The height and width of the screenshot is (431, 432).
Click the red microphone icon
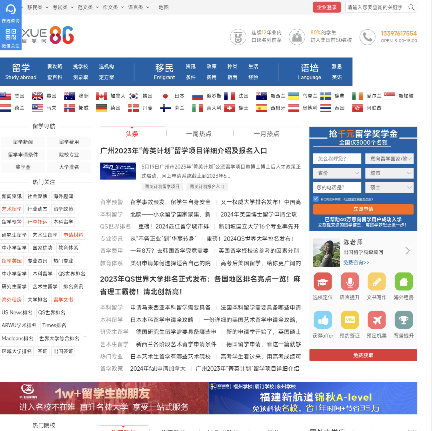click(350, 282)
